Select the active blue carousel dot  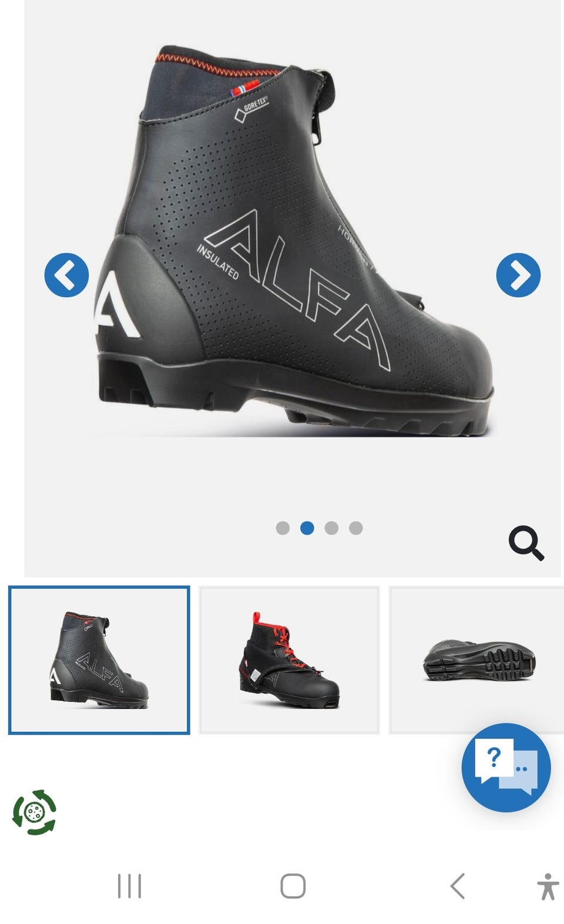coord(307,528)
